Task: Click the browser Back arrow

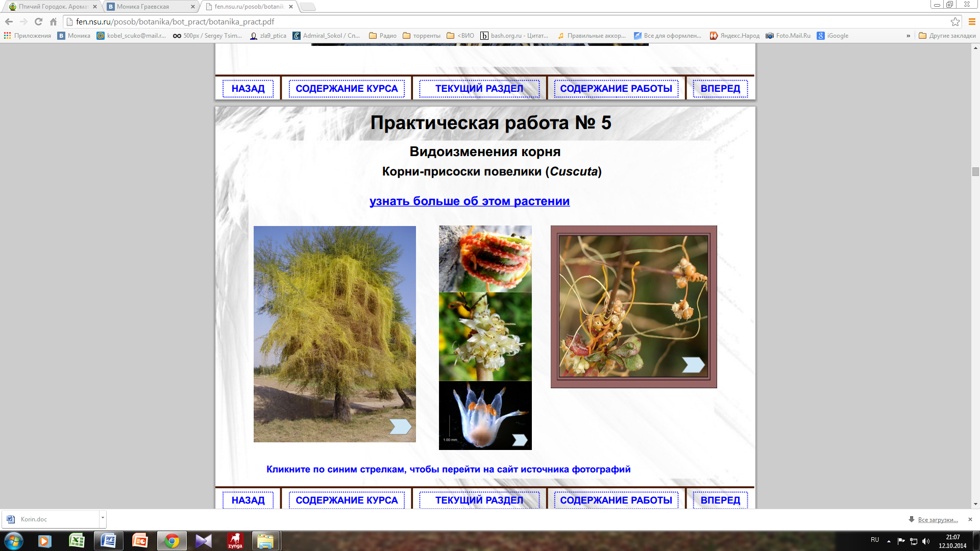Action: pyautogui.click(x=9, y=21)
